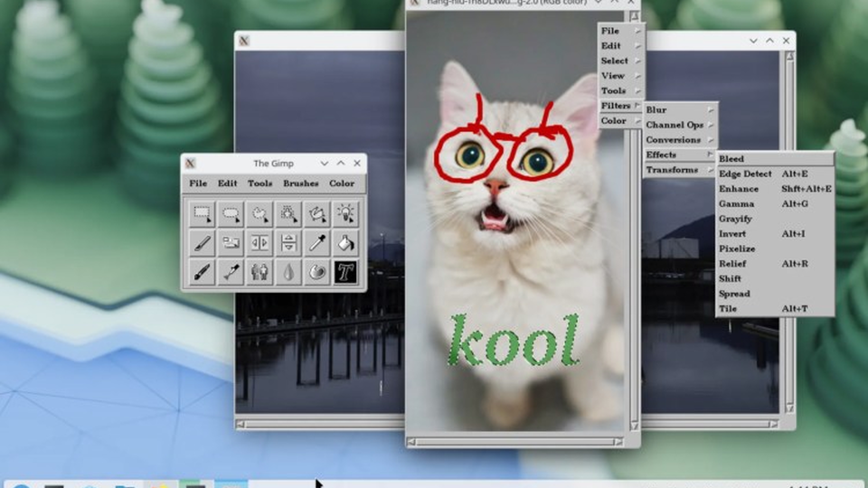Select the water drop blur tool
This screenshot has width=868, height=488.
(x=288, y=272)
